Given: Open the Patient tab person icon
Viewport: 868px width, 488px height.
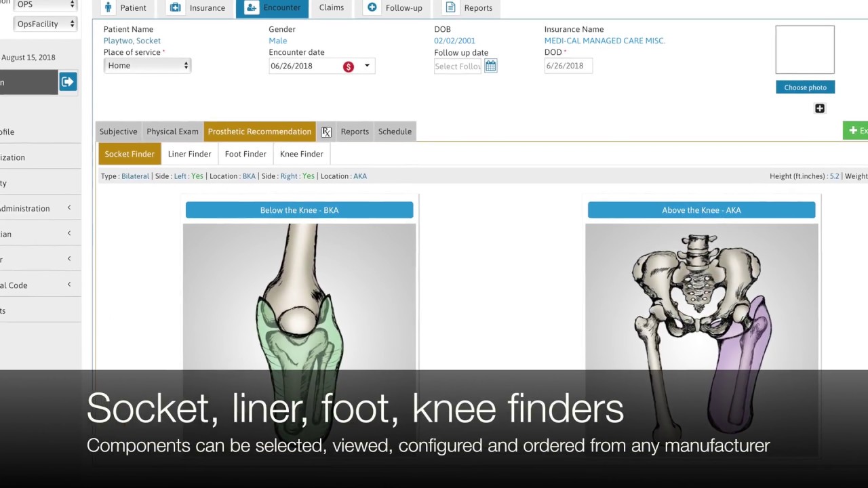Looking at the screenshot, I should (108, 7).
